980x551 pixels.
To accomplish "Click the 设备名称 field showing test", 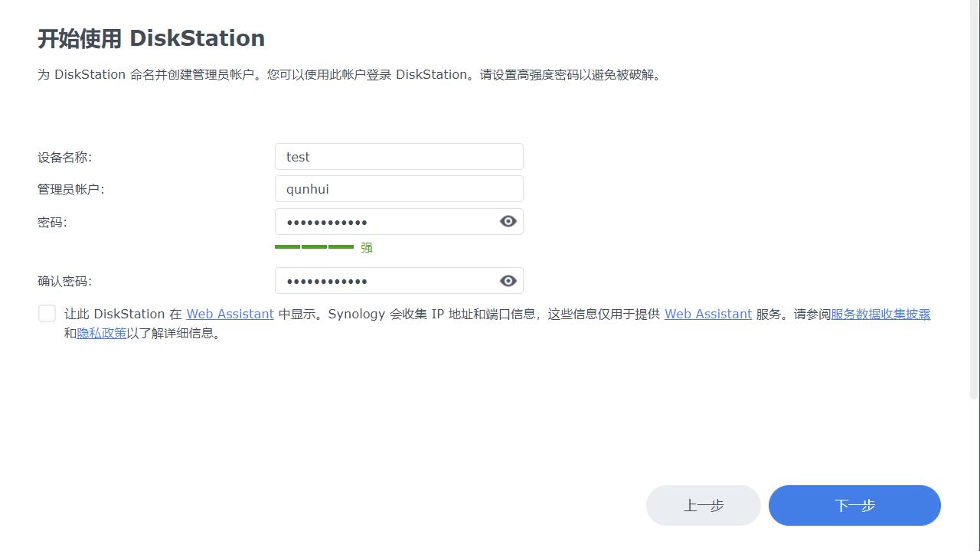I will (398, 156).
